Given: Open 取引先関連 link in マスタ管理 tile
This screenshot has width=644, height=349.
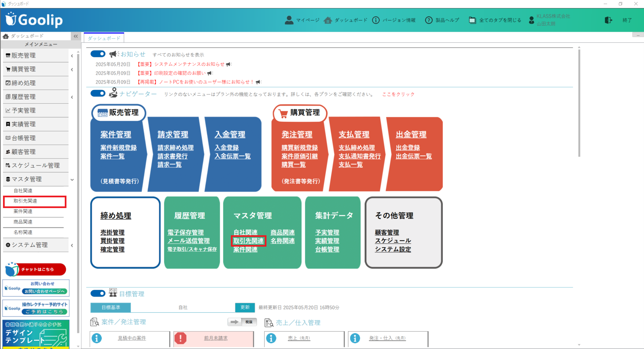Looking at the screenshot, I should pyautogui.click(x=249, y=241).
